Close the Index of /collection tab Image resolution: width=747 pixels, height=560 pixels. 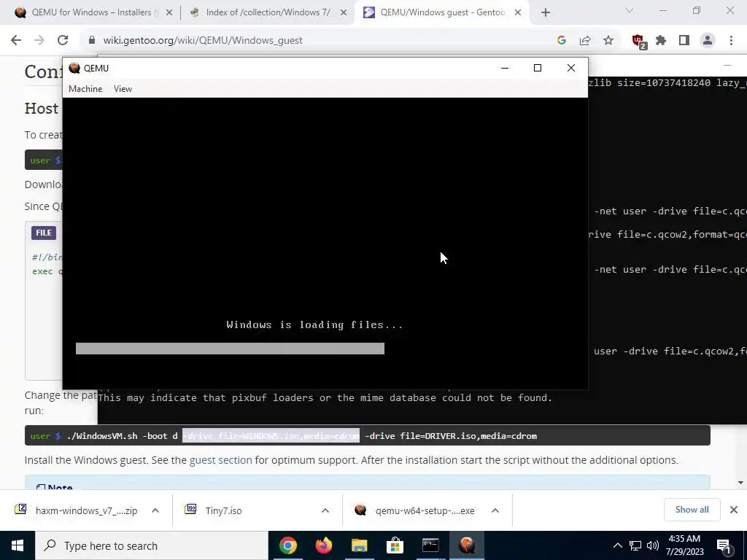[x=344, y=12]
